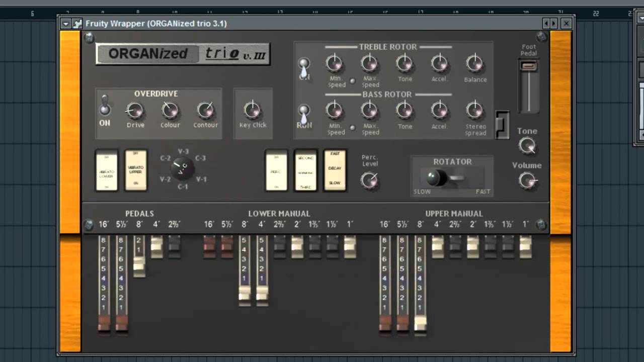Click the Bass Rotor Accel knob
Screen dimensions: 644x362
pos(439,110)
